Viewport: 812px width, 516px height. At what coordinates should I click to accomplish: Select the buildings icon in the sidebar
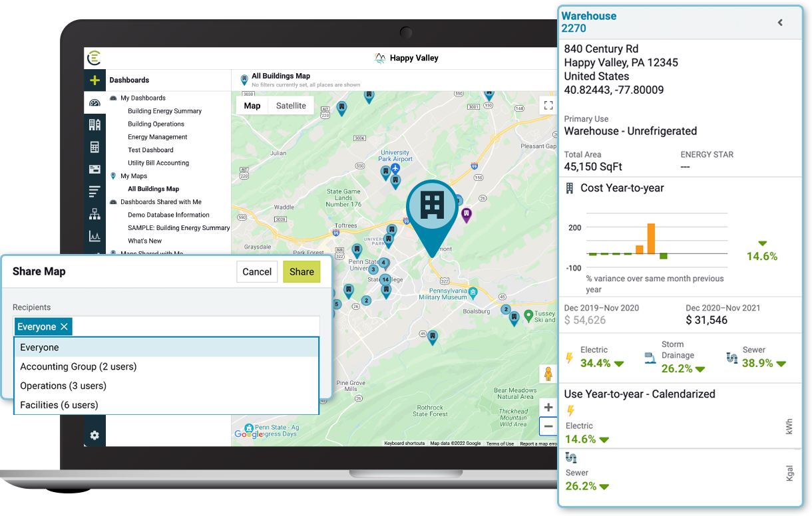95,124
